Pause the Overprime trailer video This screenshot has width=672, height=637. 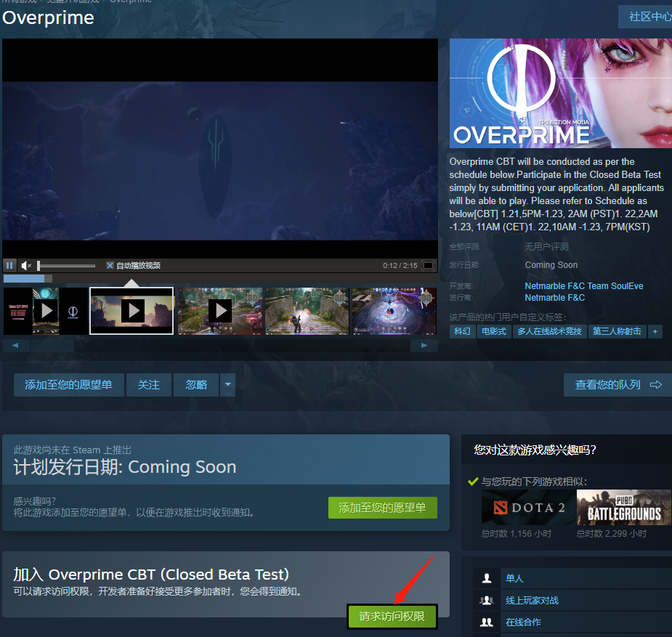[x=9, y=266]
